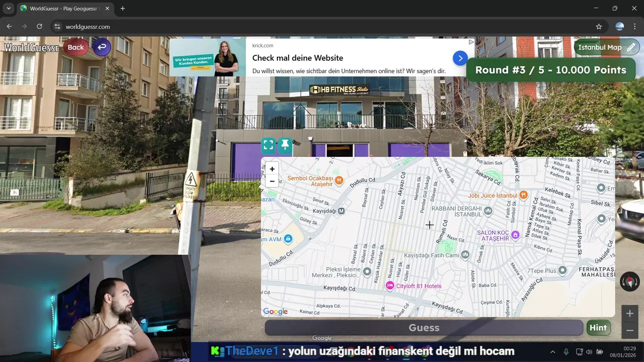Pin the mini map with pushpin icon
Viewport: 644px width, 362px height.
click(285, 146)
